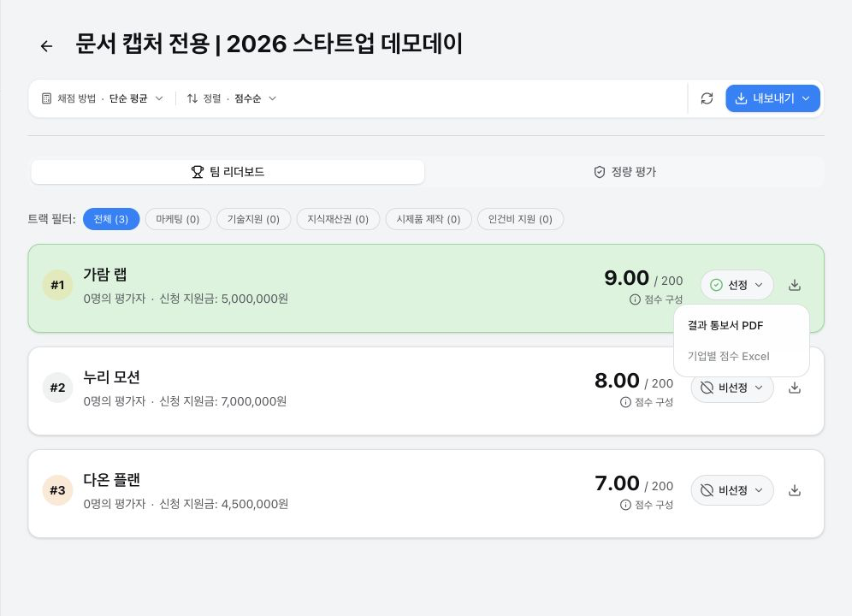Viewport: 852px width, 616px height.
Task: Click the sort arrows icon next to 정렬
Action: pyautogui.click(x=192, y=98)
